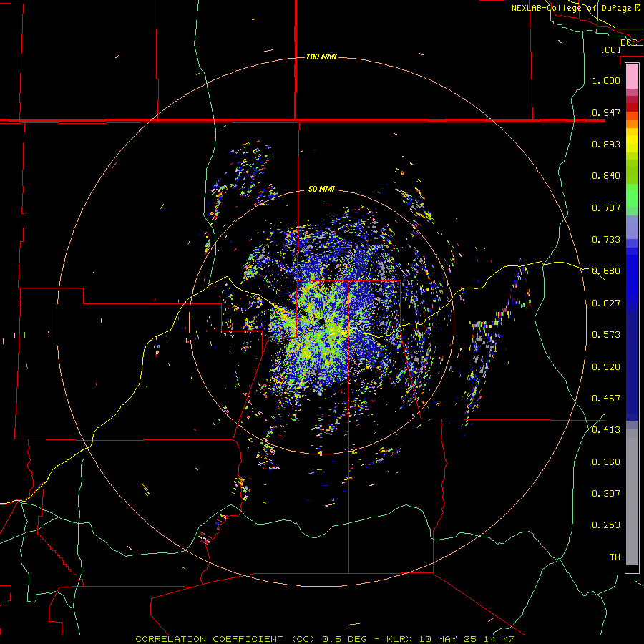The image size is (644, 644).
Task: Click the [CC] color bar heading
Action: 610,49
